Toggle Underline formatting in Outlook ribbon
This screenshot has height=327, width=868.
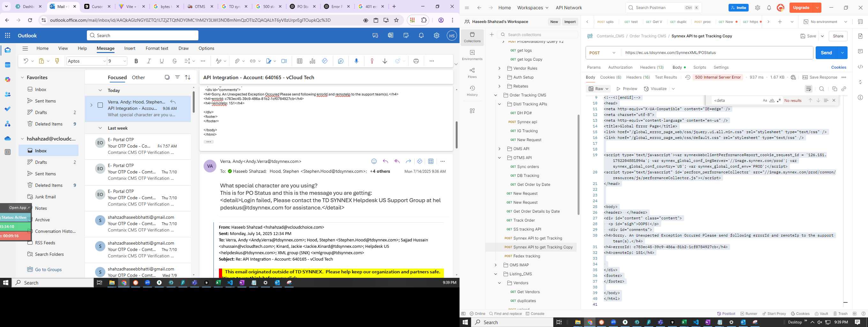162,61
